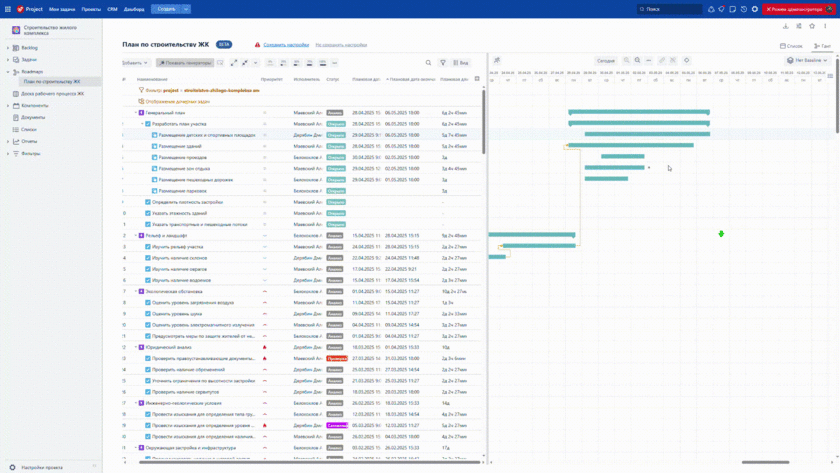
Task: Open the Добавить dropdown
Action: tap(135, 63)
